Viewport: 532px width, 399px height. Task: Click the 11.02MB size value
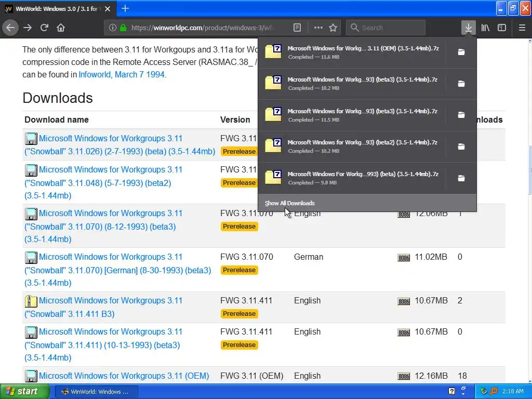(x=431, y=257)
